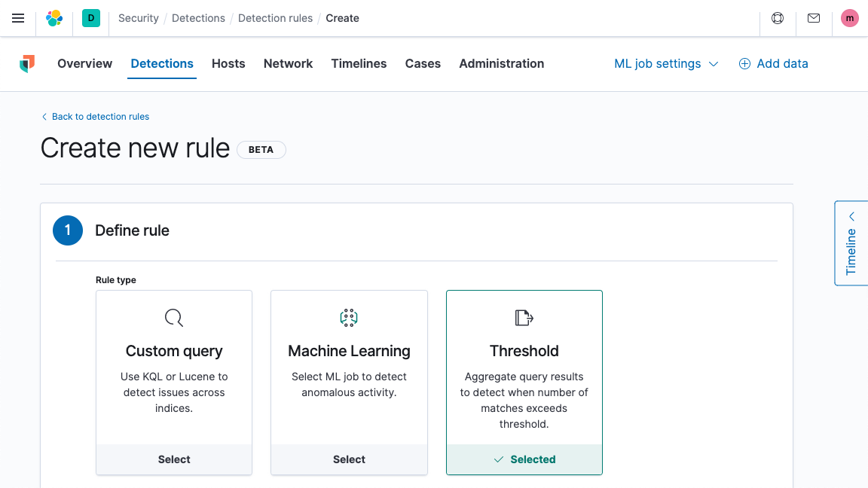Click the Create breadcrumb text
Viewport: 868px width, 488px height.
pyautogui.click(x=342, y=18)
